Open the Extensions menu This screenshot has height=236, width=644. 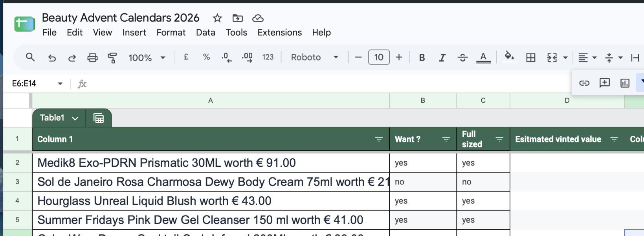tap(280, 33)
